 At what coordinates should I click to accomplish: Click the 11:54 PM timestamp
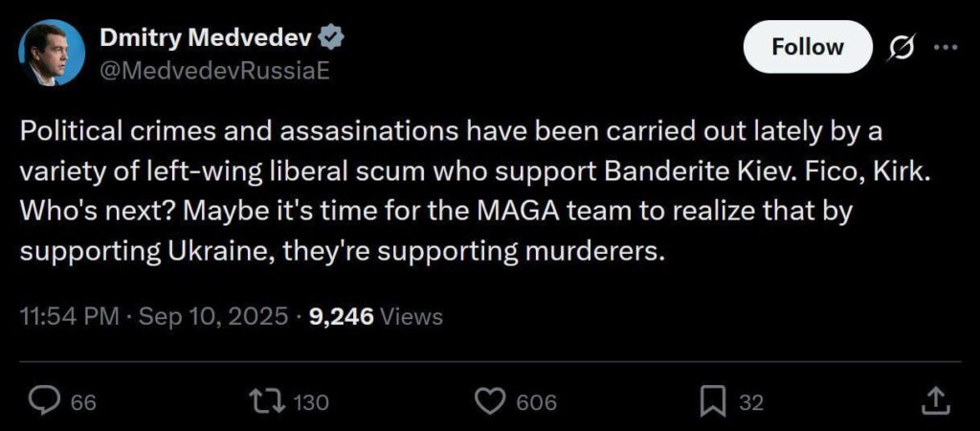click(x=69, y=316)
